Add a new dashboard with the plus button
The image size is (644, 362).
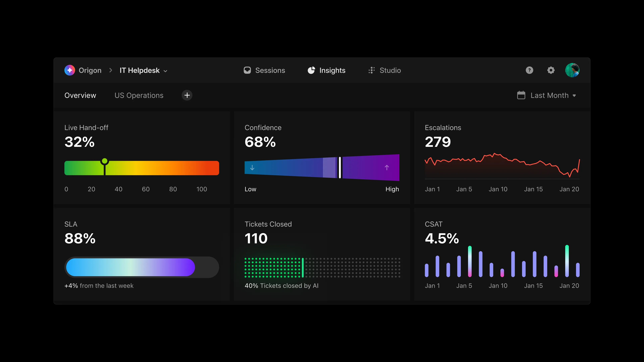(187, 95)
